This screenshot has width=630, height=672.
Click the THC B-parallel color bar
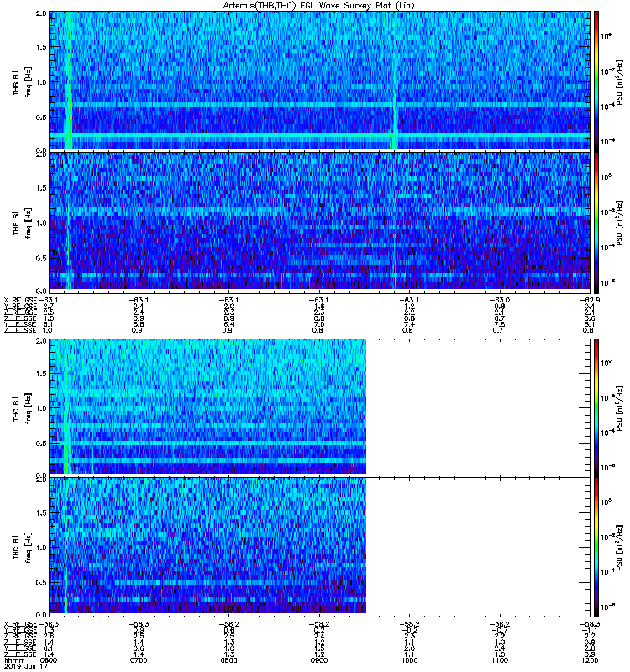596,548
